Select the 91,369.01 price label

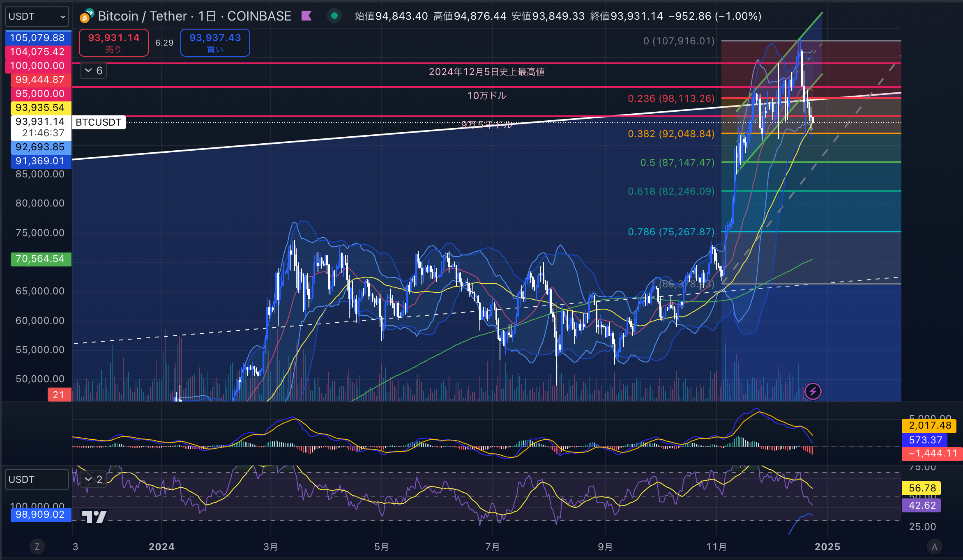[x=41, y=161]
